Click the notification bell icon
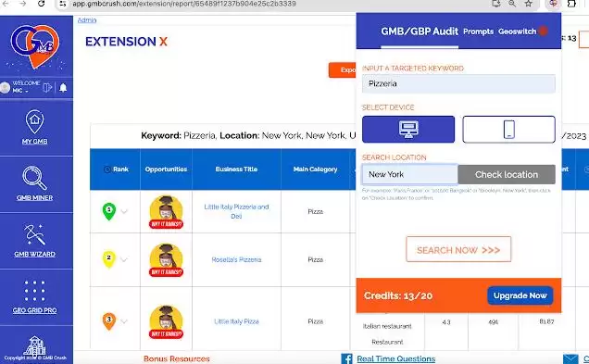 (x=63, y=88)
